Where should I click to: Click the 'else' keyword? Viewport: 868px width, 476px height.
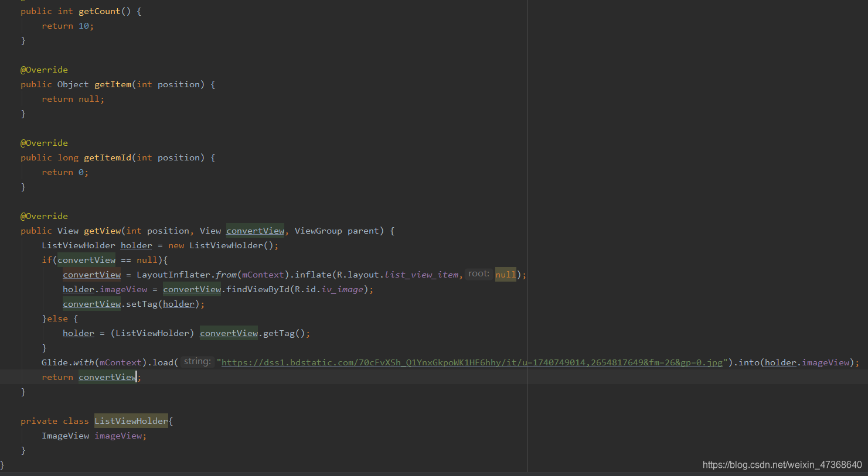pyautogui.click(x=57, y=319)
